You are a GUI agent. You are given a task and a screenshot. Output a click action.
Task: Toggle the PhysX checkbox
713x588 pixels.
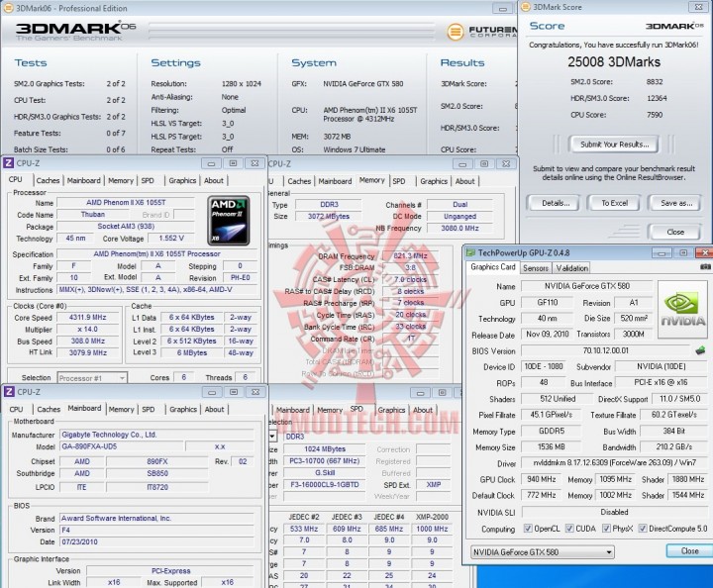coord(606,529)
